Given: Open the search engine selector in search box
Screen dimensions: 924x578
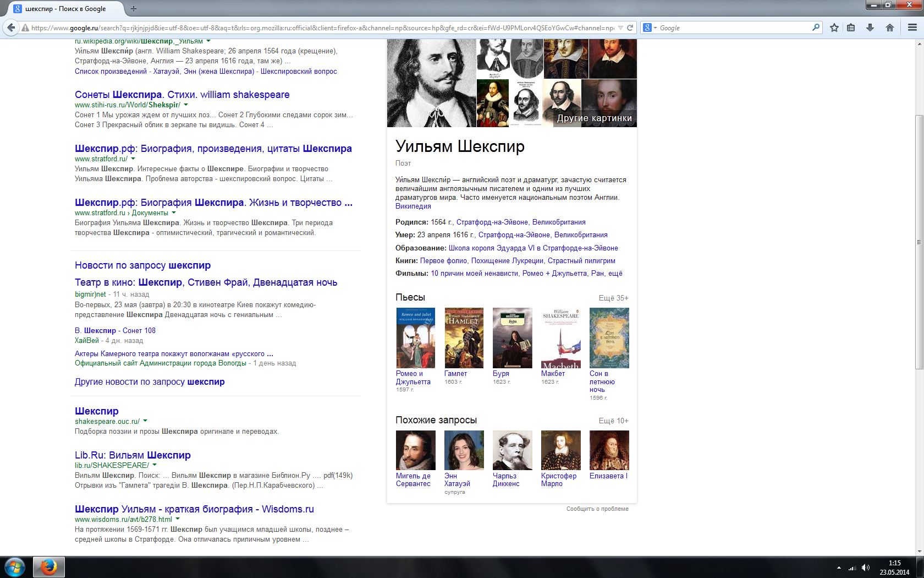Looking at the screenshot, I should coord(650,28).
